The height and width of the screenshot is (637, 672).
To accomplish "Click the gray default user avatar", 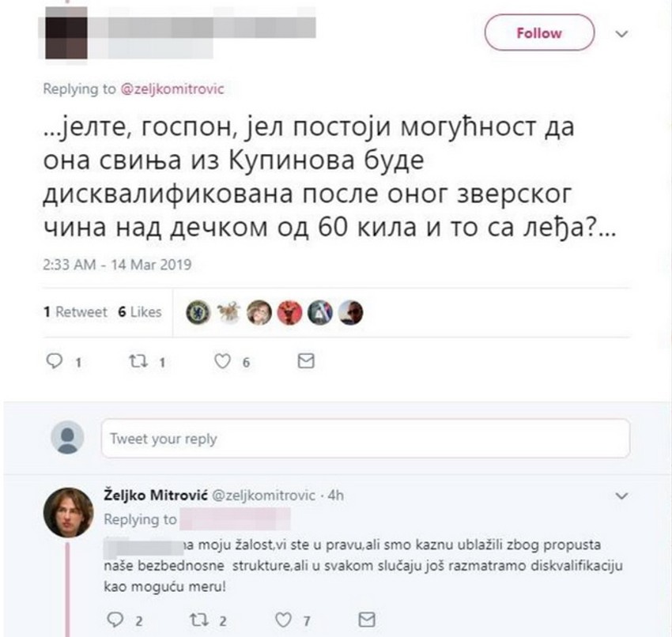I will point(67,437).
